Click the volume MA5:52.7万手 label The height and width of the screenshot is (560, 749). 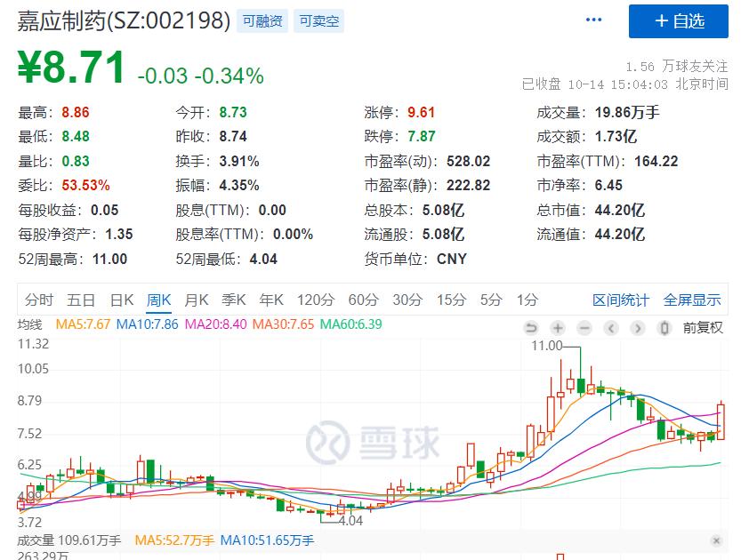174,541
